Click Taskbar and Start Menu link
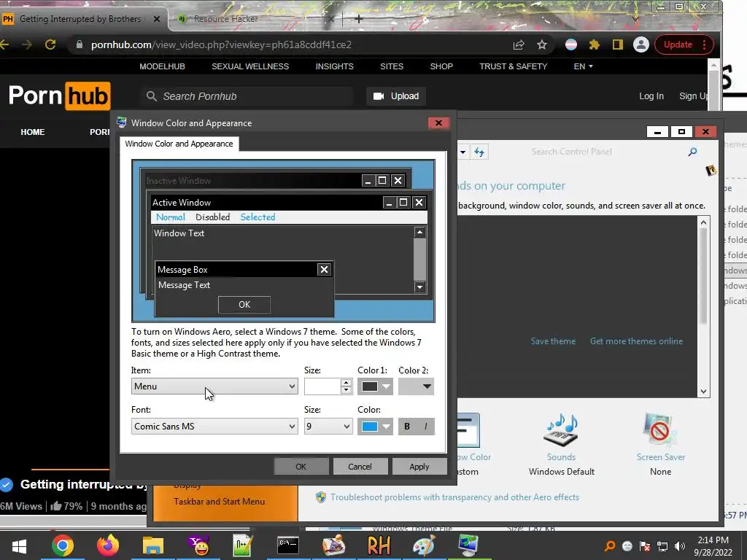This screenshot has width=747, height=560. pos(219,502)
